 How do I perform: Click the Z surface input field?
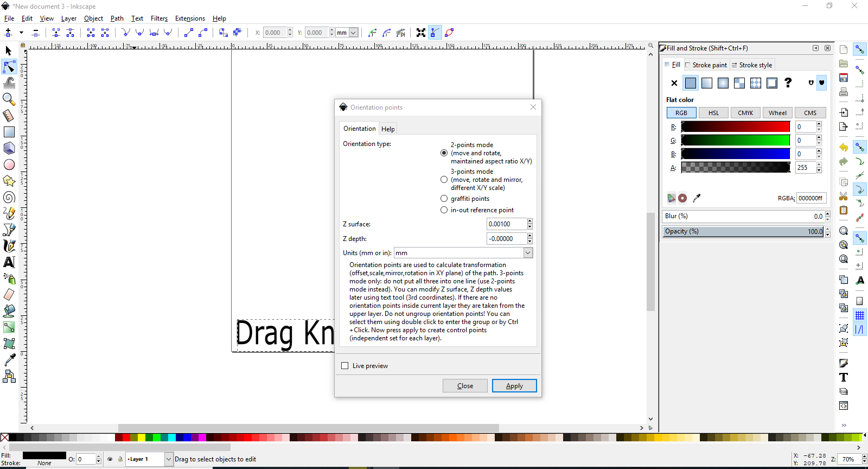click(506, 224)
